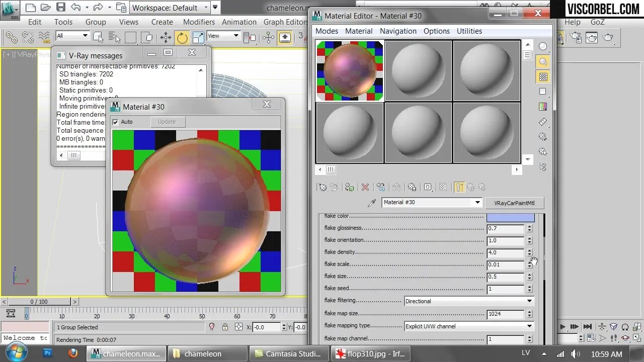Redo the action with the redo arrow

point(98,8)
